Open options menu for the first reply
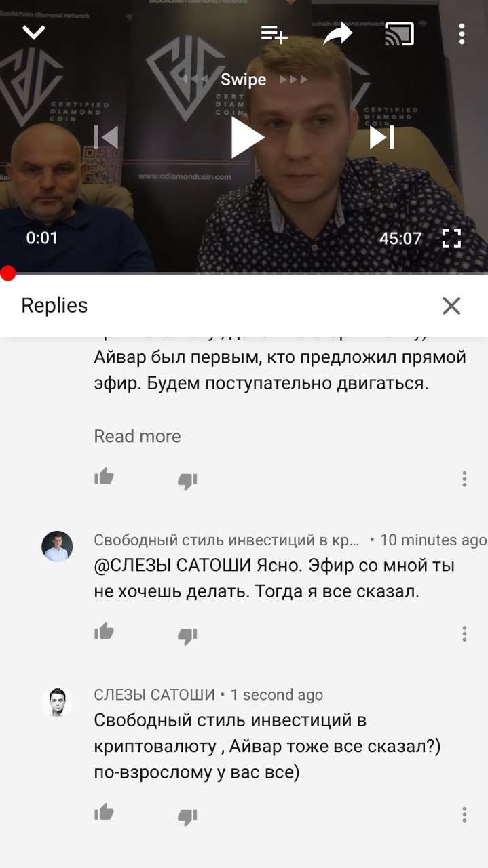488x868 pixels. pos(464,479)
